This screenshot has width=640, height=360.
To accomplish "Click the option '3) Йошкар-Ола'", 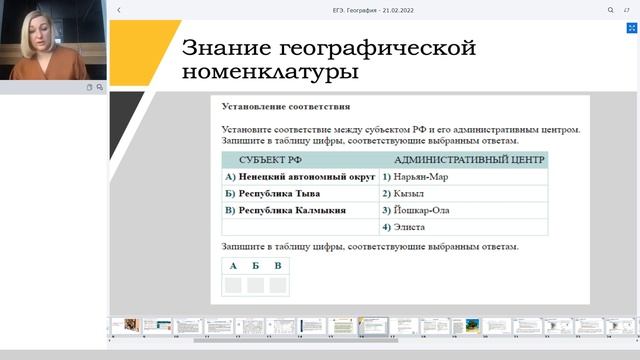I will (x=416, y=210).
